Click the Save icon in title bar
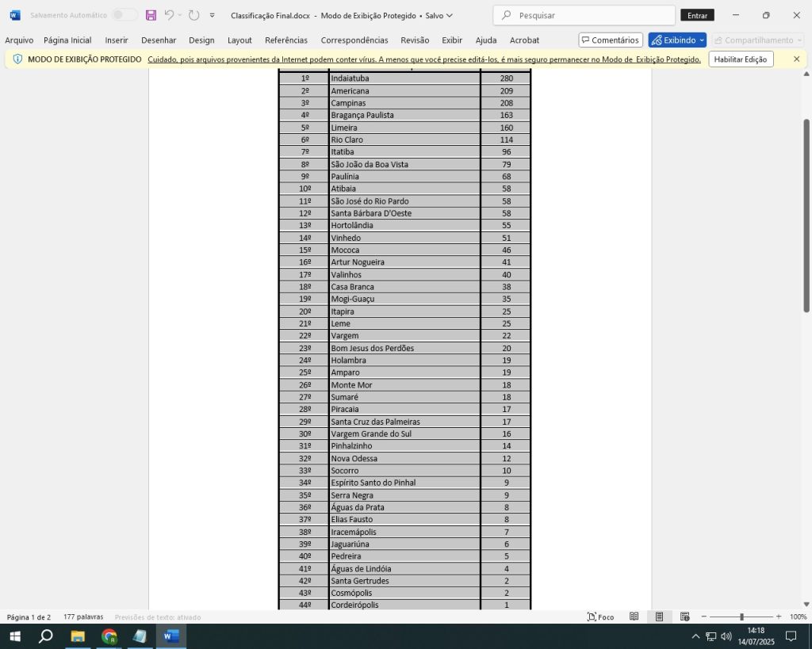This screenshot has width=812, height=649. click(151, 15)
